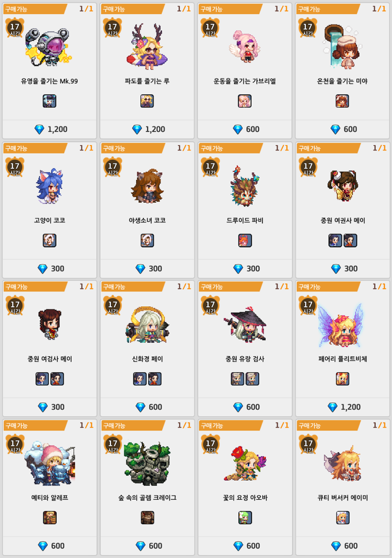Click the first hero portrait under 신화경 페이
This screenshot has width=392, height=558.
coord(140,379)
